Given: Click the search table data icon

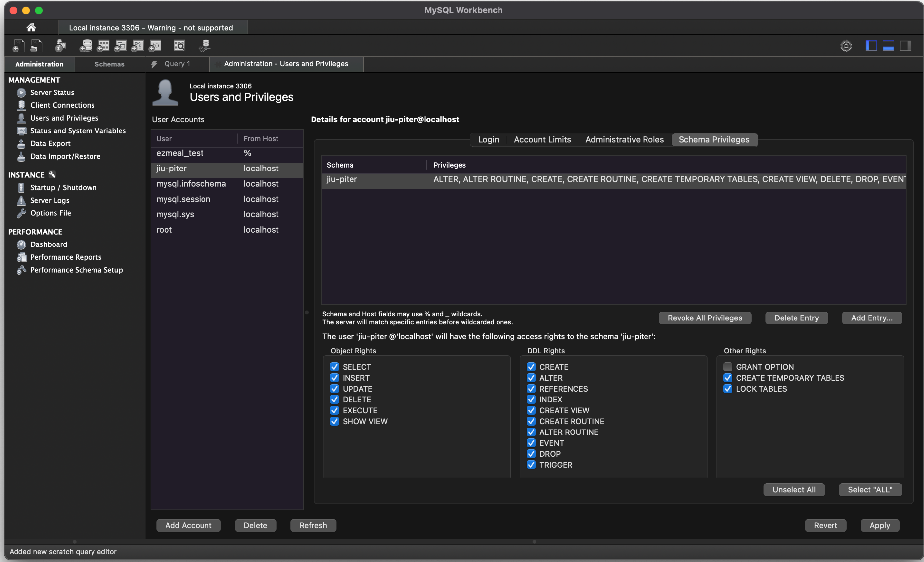Looking at the screenshot, I should coord(180,46).
